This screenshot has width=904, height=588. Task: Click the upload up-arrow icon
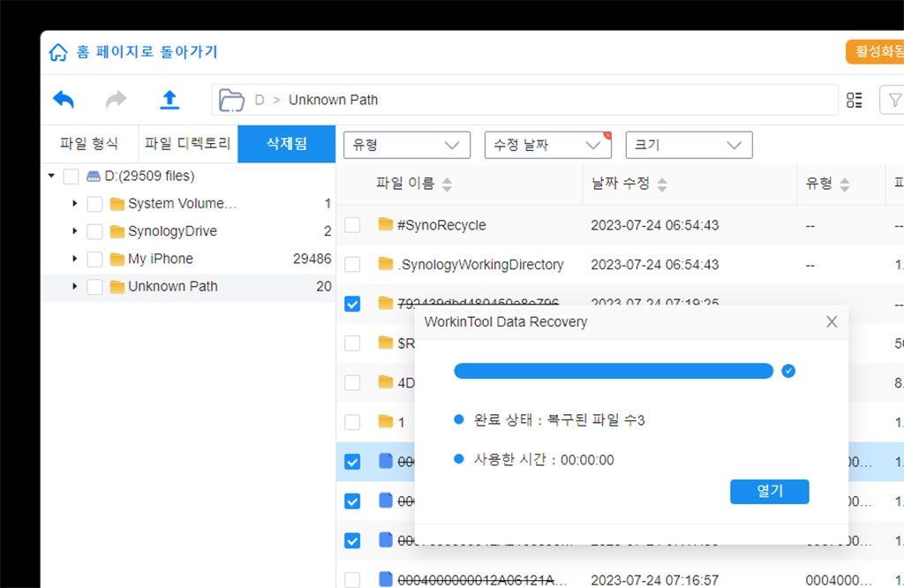point(169,100)
